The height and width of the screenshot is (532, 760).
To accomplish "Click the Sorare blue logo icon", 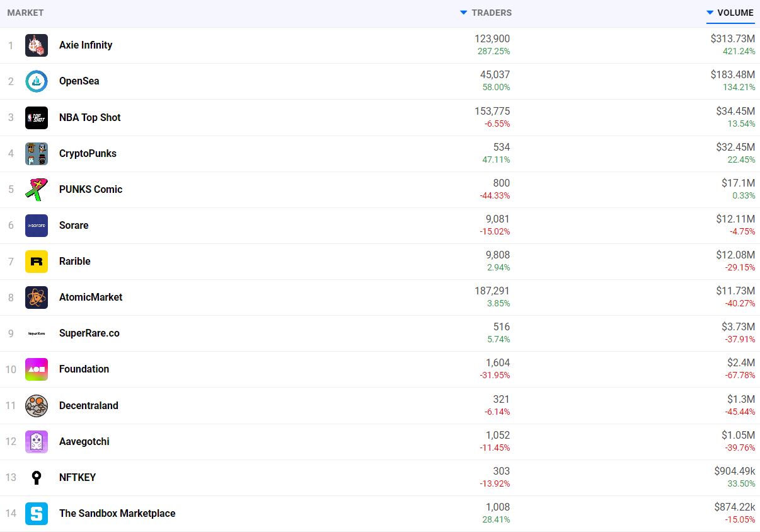I will [37, 226].
